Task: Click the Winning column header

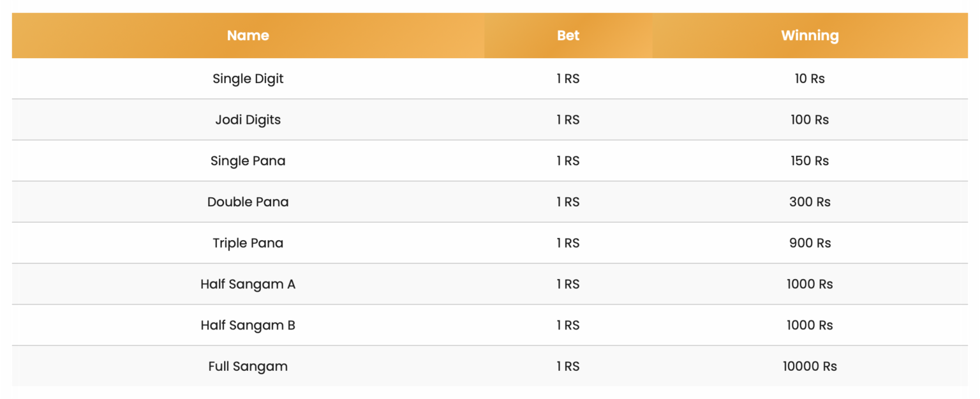Action: point(810,36)
